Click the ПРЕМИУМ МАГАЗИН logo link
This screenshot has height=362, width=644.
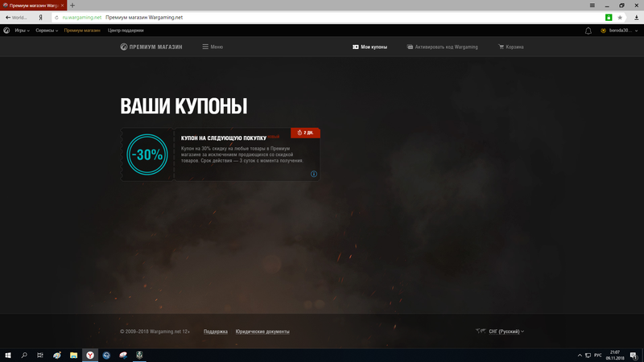click(x=151, y=47)
